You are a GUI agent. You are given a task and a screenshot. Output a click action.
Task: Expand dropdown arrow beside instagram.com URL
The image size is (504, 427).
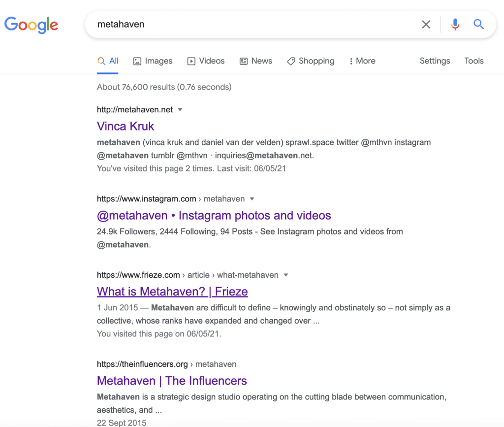click(252, 199)
